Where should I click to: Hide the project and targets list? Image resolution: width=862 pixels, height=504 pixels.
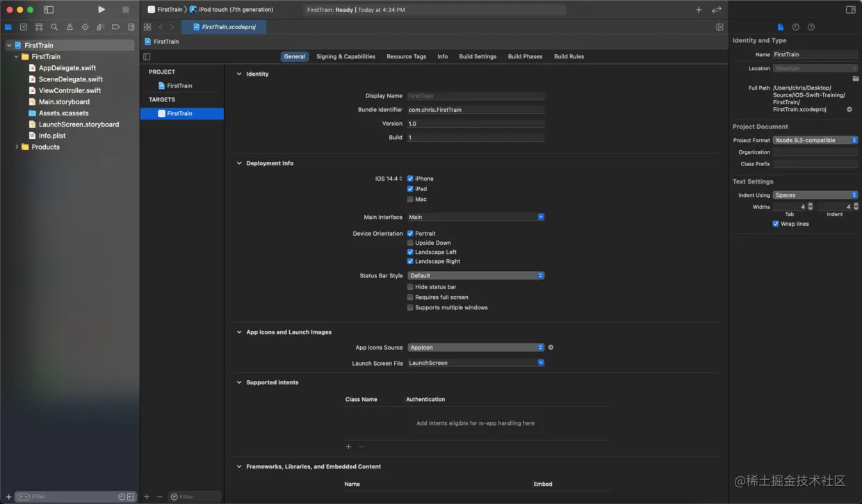tap(147, 56)
